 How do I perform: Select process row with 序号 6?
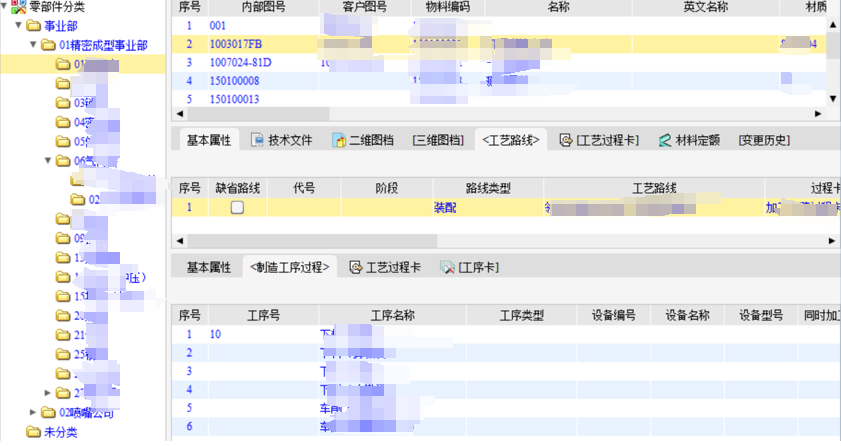point(506,427)
